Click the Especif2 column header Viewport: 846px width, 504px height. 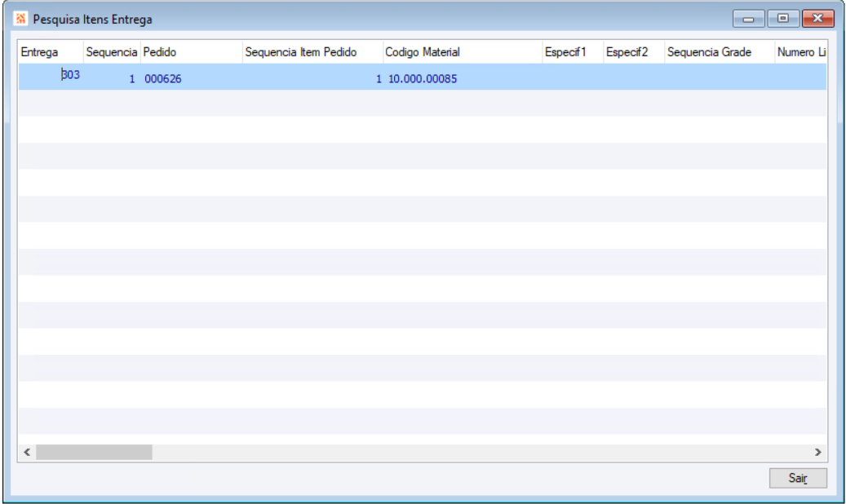tap(633, 52)
